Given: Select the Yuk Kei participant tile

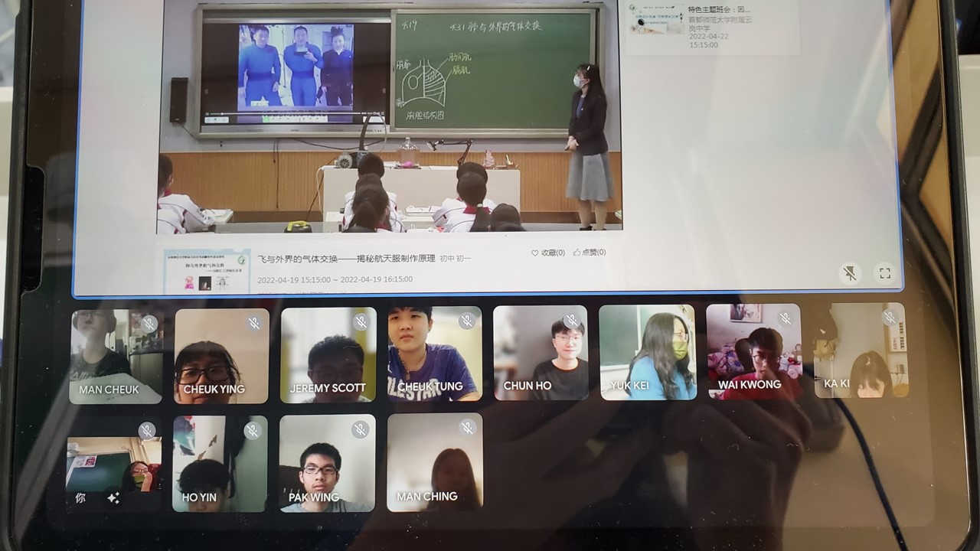Looking at the screenshot, I should 647,352.
